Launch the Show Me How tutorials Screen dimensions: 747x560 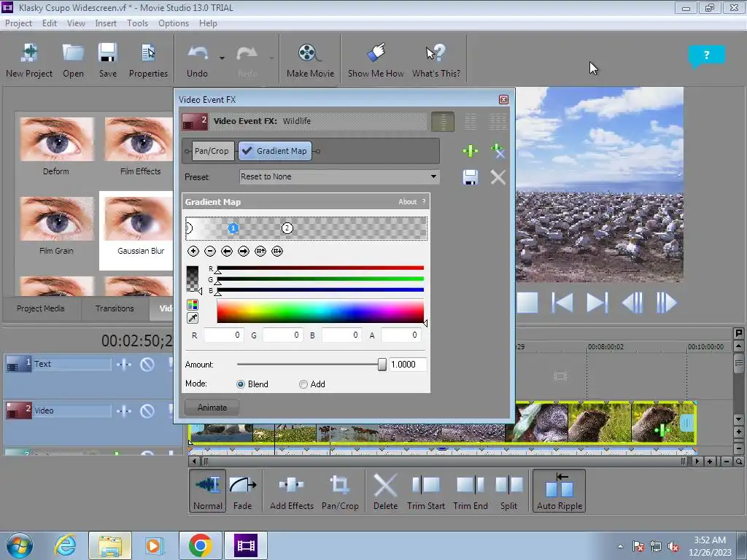pyautogui.click(x=376, y=61)
